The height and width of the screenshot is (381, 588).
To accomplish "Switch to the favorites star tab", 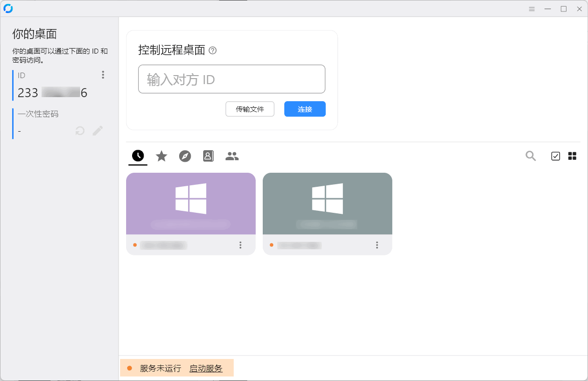I will [161, 156].
